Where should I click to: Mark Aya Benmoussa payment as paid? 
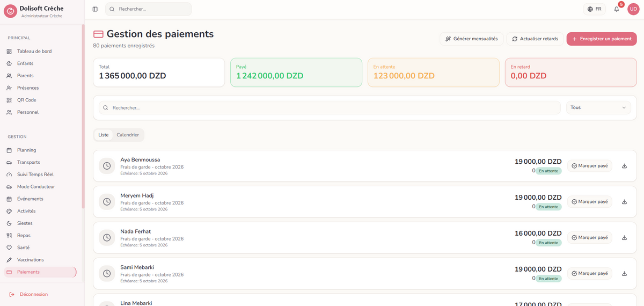pyautogui.click(x=590, y=166)
